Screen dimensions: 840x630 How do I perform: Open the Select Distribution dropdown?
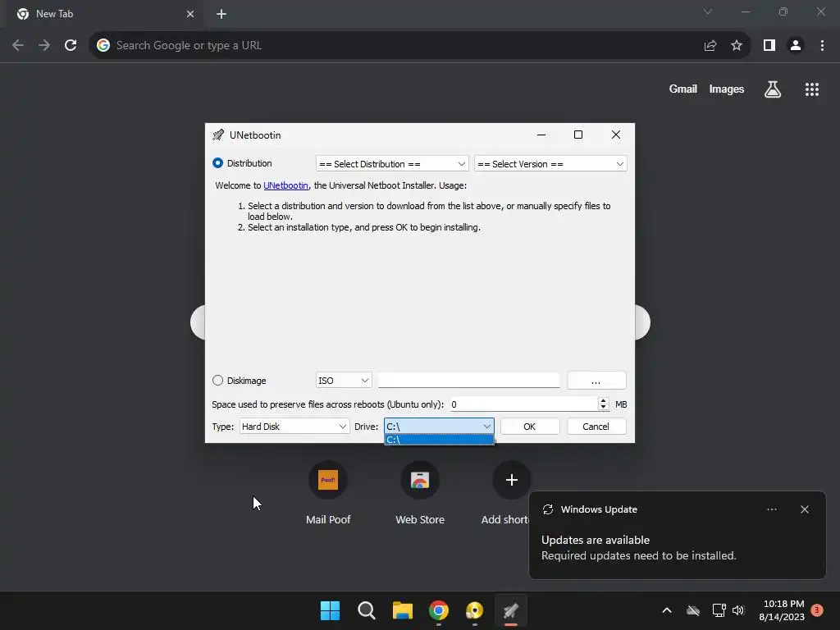(392, 164)
